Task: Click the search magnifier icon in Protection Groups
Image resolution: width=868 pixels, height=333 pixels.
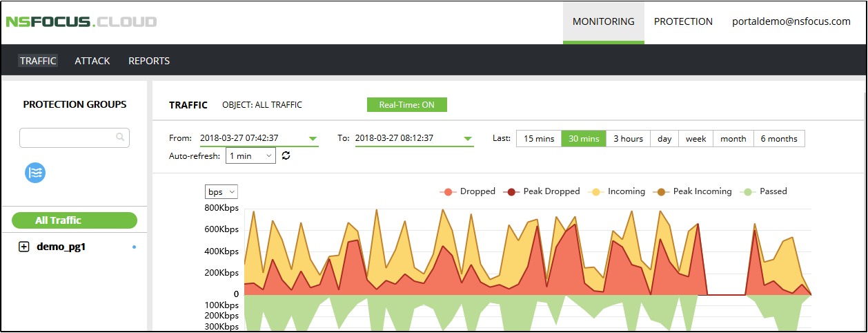Action: pyautogui.click(x=120, y=137)
